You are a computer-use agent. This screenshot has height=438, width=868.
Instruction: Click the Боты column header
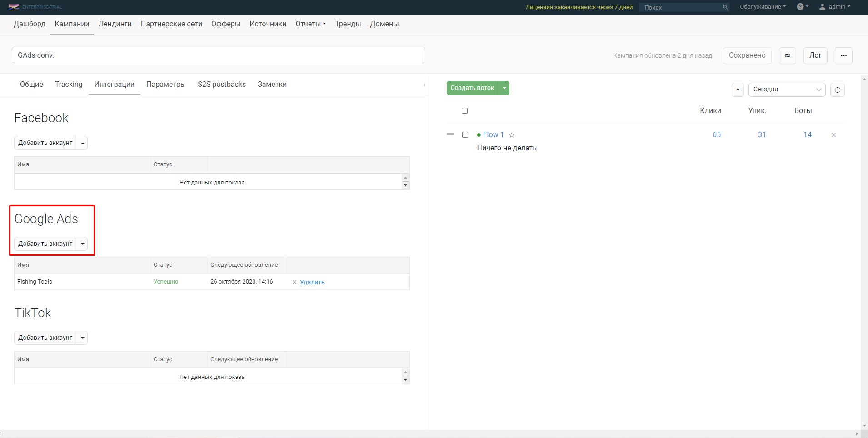(x=803, y=111)
